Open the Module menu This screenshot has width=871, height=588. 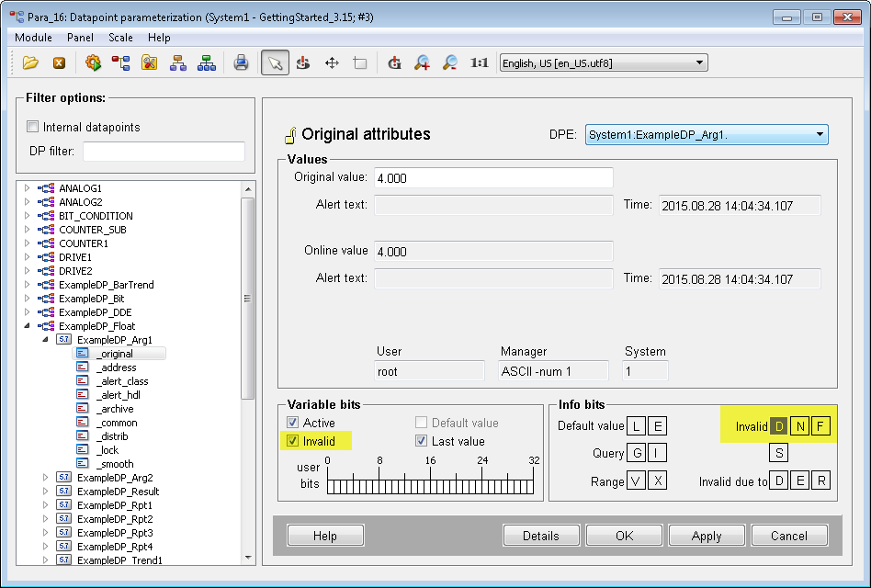pos(33,38)
